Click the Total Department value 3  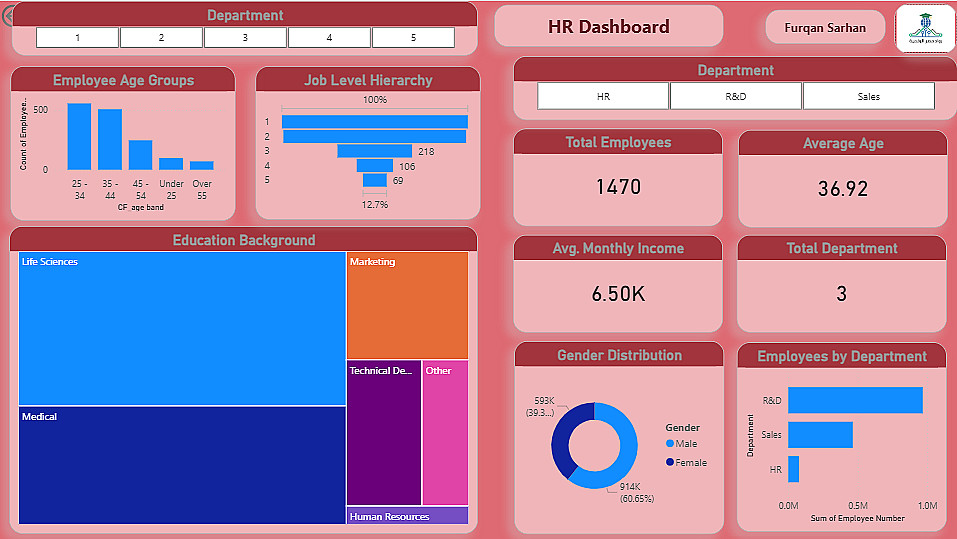pyautogui.click(x=842, y=294)
